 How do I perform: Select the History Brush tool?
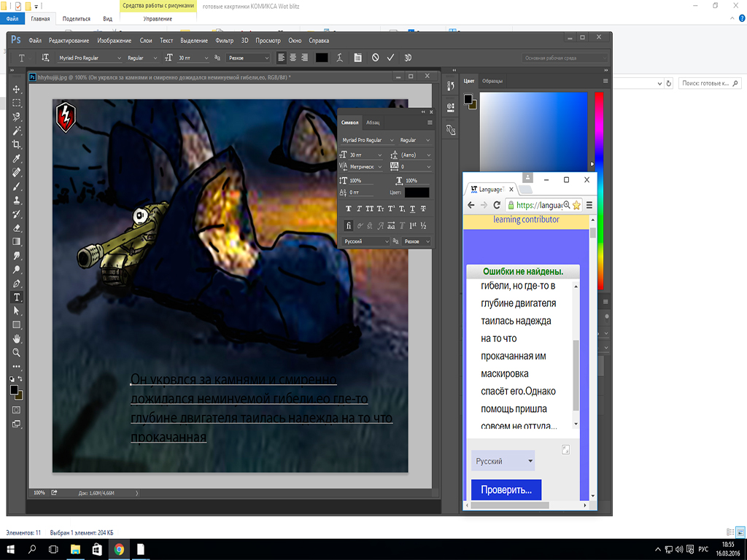[x=16, y=214]
